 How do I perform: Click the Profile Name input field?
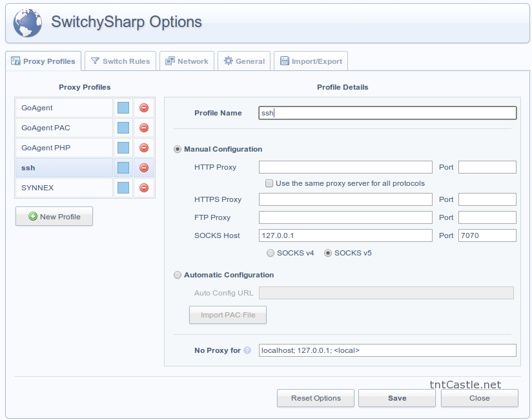point(387,112)
